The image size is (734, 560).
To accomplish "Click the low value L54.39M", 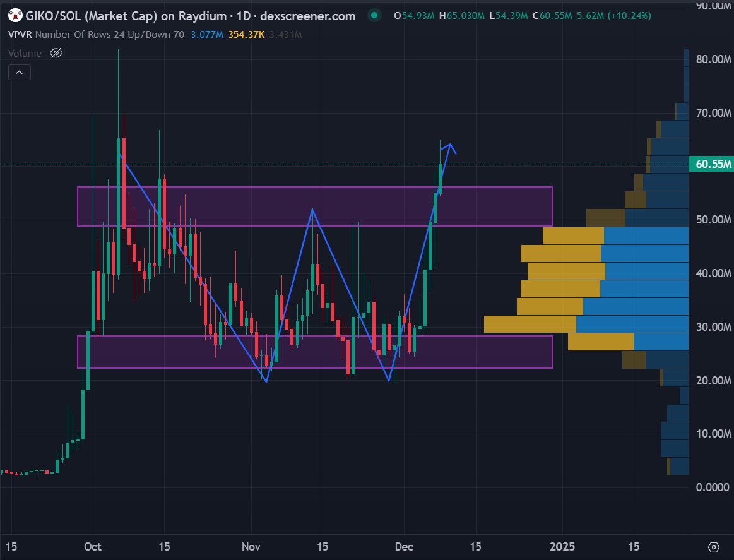I will (x=508, y=16).
